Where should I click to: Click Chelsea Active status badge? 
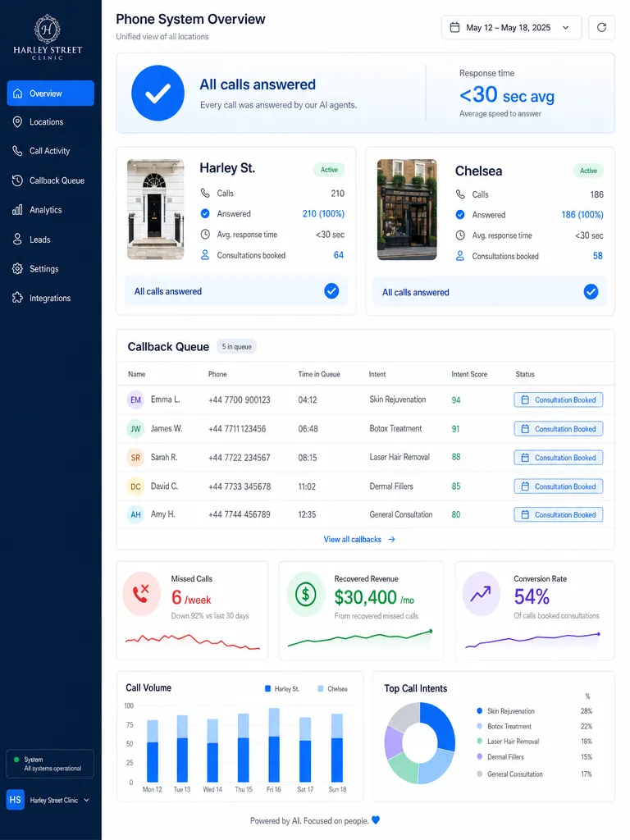(588, 171)
